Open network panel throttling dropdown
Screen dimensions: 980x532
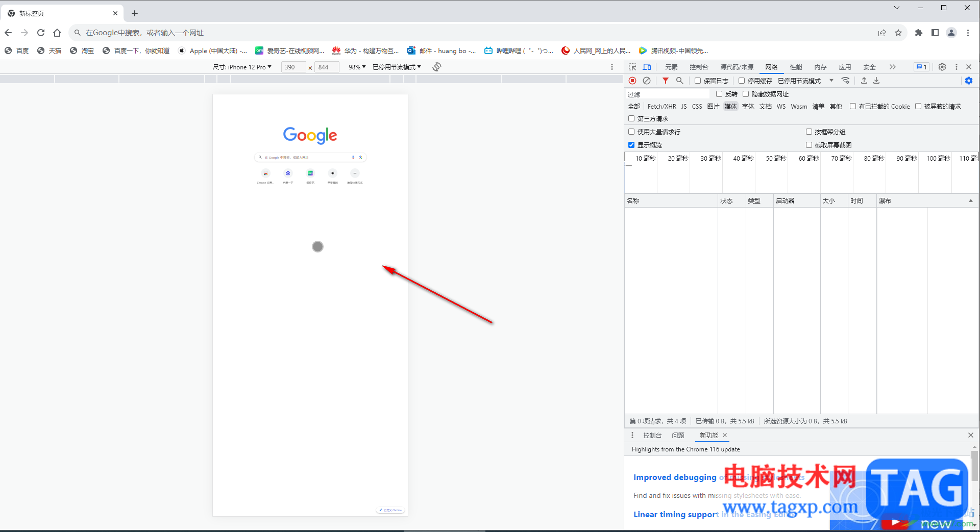[x=805, y=81]
